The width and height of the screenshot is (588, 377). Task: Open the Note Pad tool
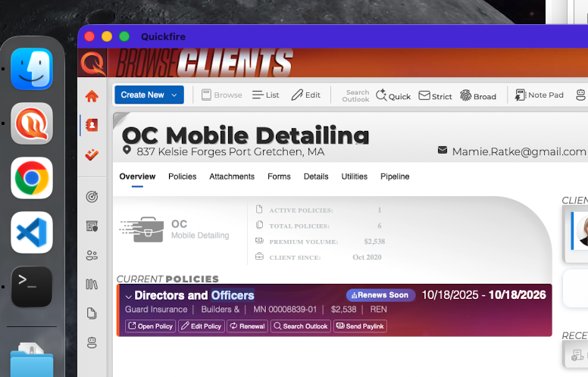click(x=540, y=95)
